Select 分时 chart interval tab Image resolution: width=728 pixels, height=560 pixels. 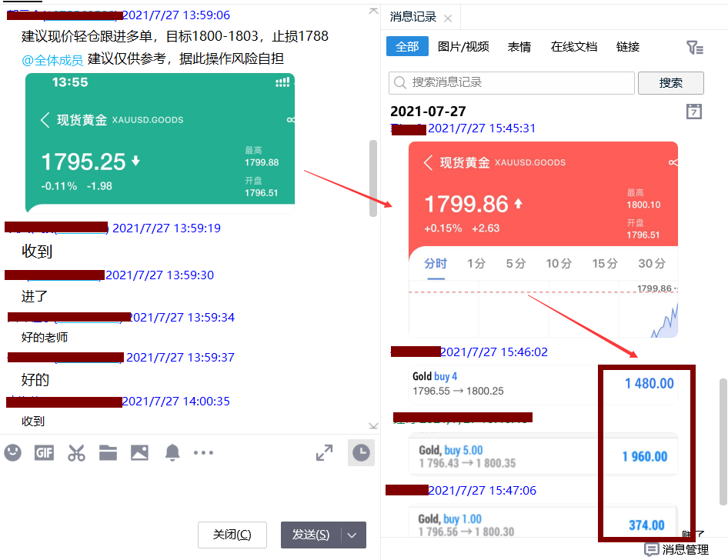point(436,264)
